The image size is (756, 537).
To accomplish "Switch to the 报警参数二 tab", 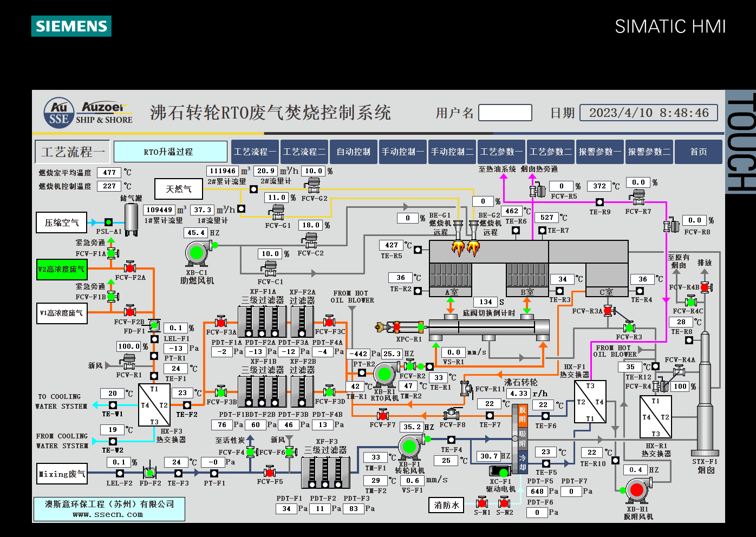I will click(649, 152).
